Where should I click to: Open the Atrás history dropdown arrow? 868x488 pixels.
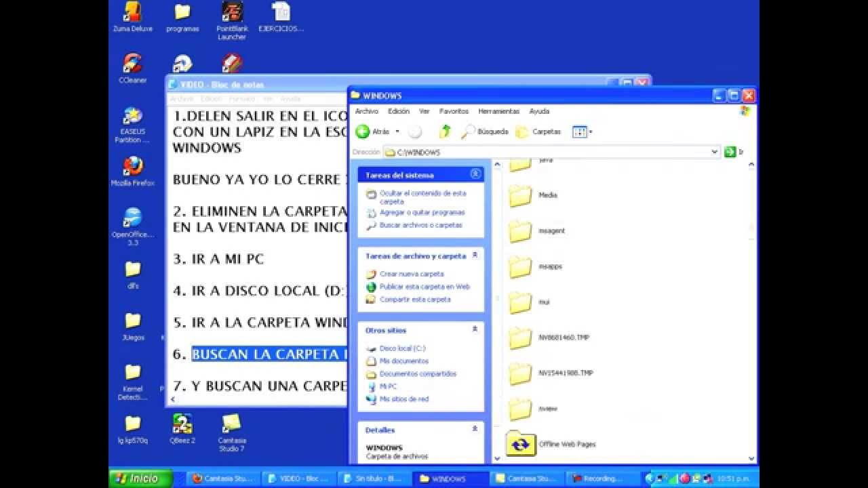tap(397, 131)
